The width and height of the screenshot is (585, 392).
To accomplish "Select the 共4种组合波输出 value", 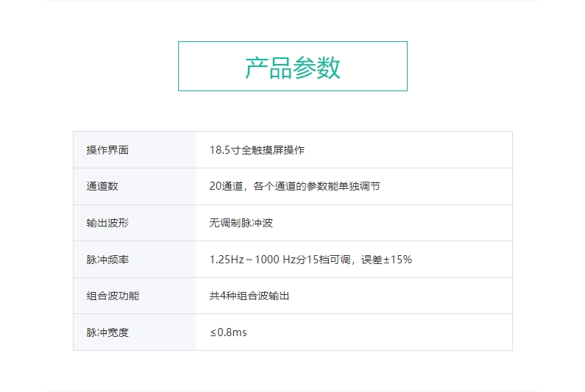I will [x=249, y=296].
